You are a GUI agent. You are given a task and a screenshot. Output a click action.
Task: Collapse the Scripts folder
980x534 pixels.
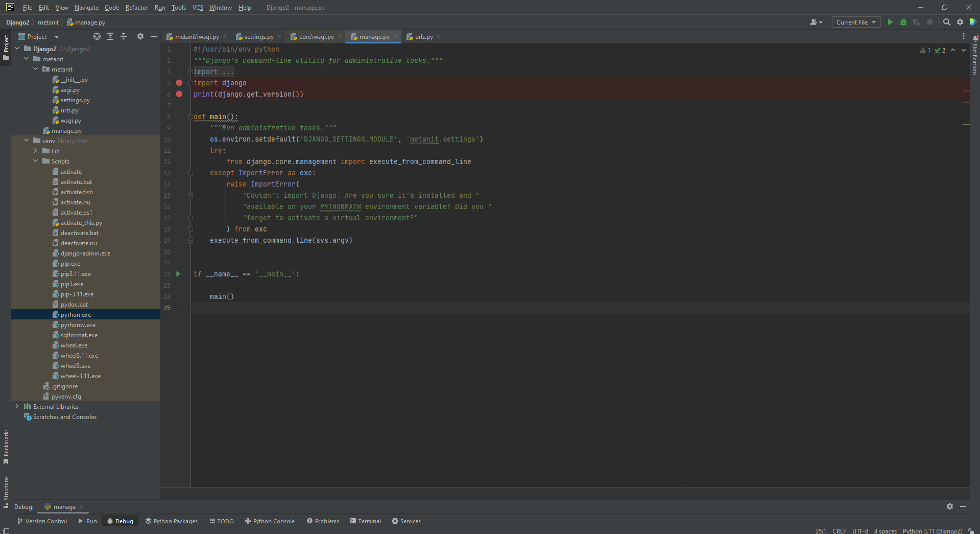36,161
